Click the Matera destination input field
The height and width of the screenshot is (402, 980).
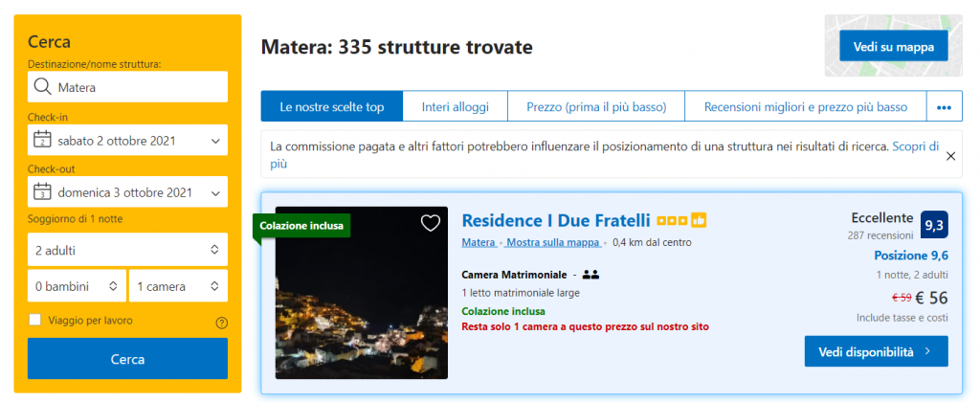(x=139, y=87)
